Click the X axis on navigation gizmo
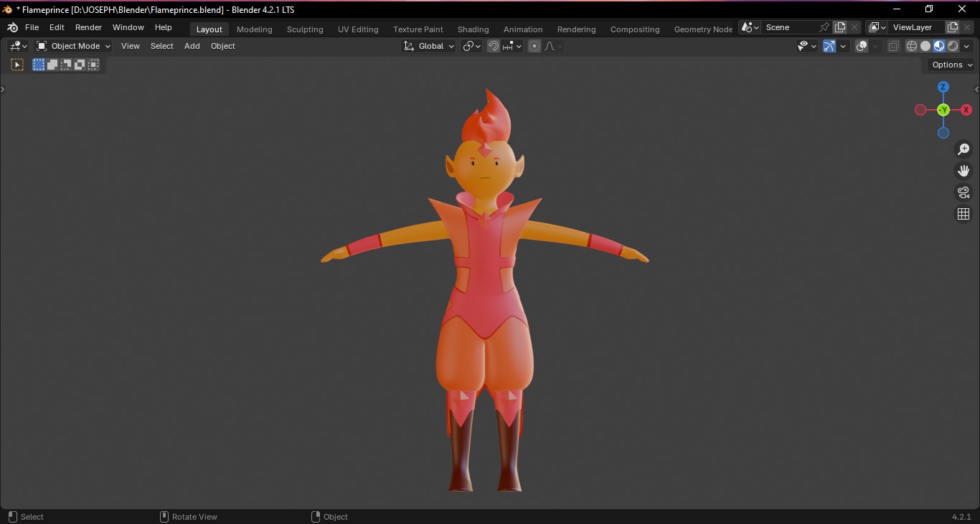980x524 pixels. click(x=966, y=110)
